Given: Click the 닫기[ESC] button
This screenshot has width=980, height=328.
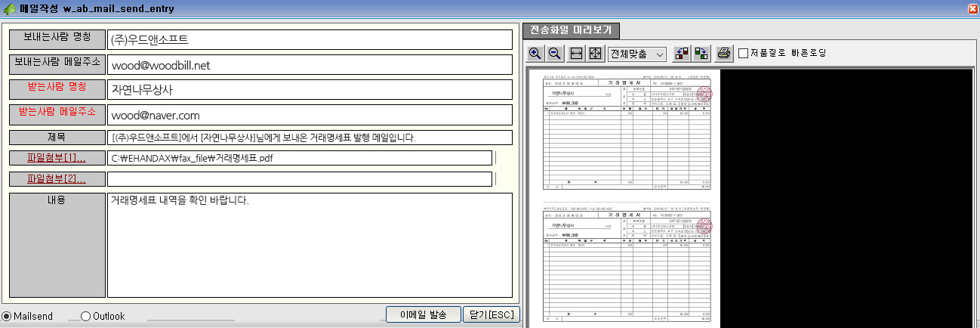Looking at the screenshot, I should (492, 315).
